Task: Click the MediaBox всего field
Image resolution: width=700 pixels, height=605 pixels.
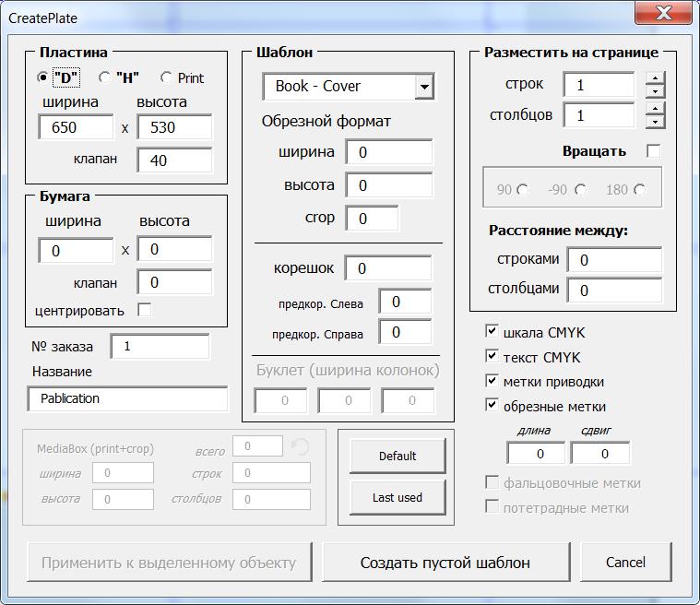Action: [x=257, y=446]
